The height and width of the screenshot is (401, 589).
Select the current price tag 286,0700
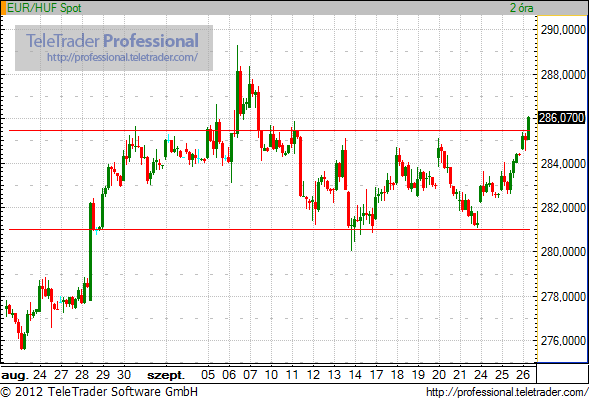pyautogui.click(x=562, y=118)
